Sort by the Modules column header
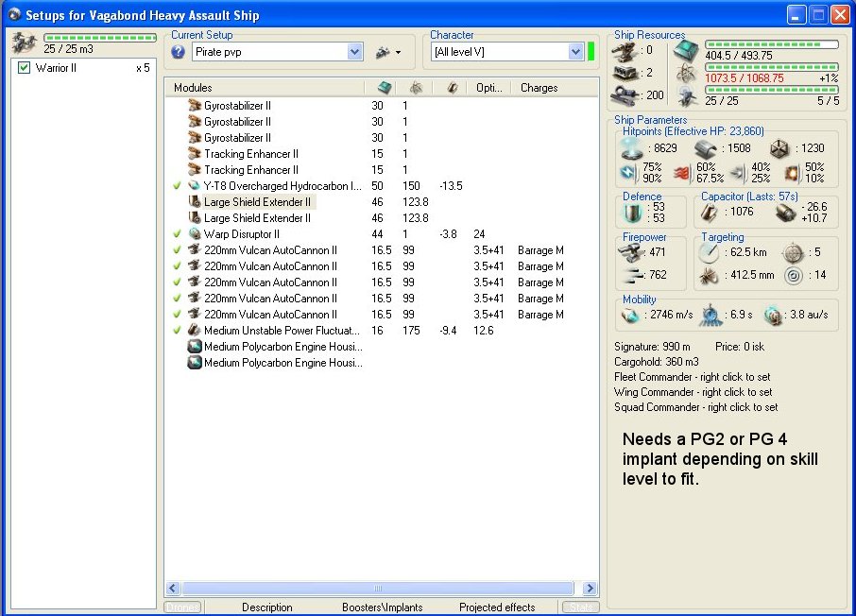Image resolution: width=856 pixels, height=616 pixels. (x=265, y=87)
